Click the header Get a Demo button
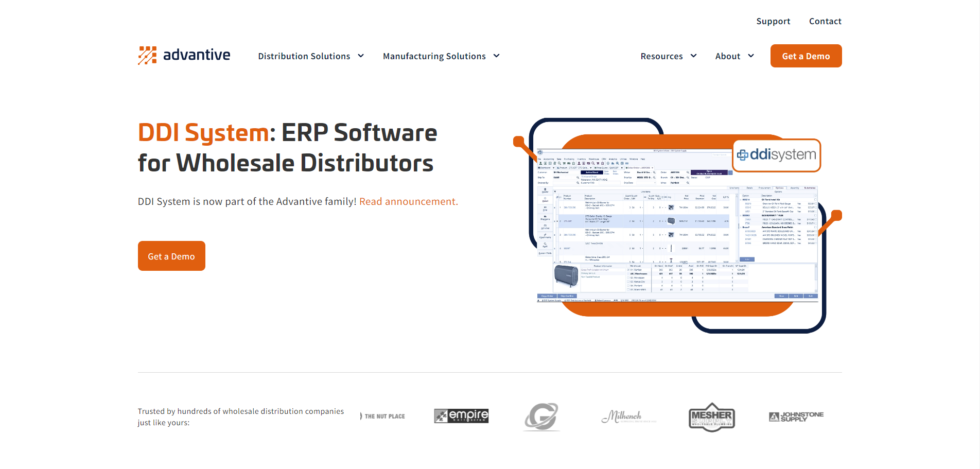The height and width of the screenshot is (469, 980). coord(806,56)
